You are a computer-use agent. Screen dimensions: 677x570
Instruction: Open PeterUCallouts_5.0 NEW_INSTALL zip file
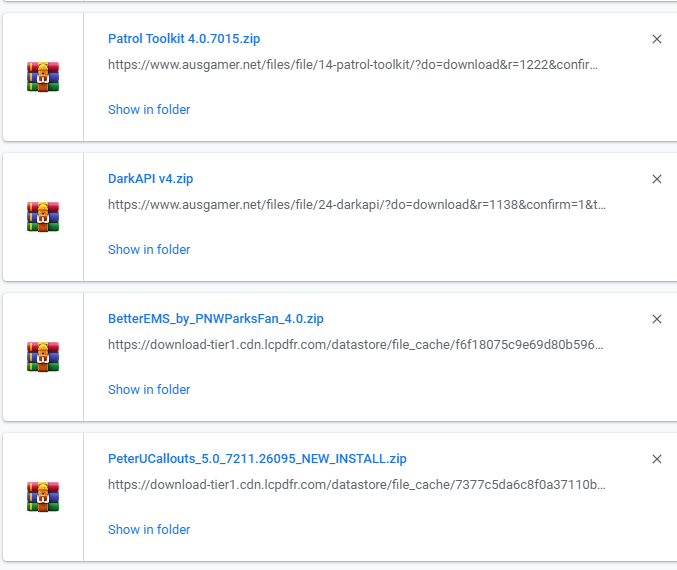pos(257,459)
